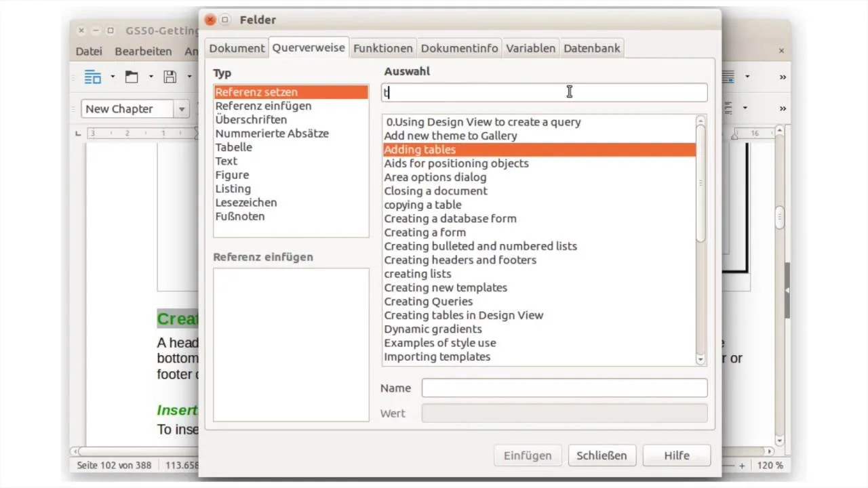Select 'Lesezeichen' in Typ list
868x488 pixels.
point(291,202)
